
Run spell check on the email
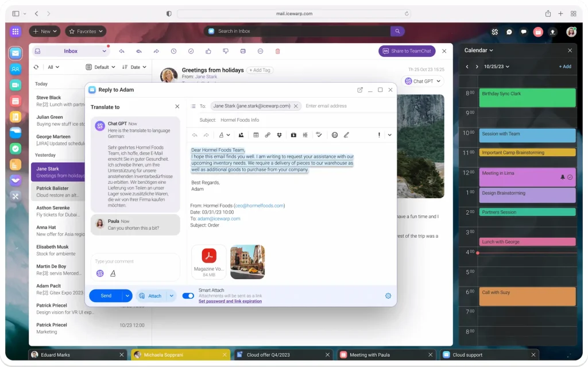coord(319,134)
